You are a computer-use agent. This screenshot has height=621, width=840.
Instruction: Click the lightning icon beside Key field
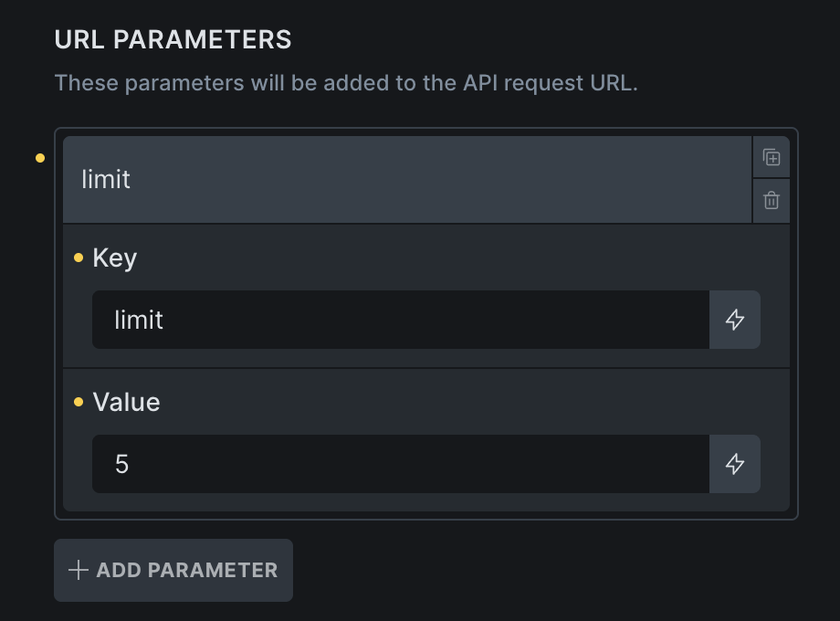tap(735, 320)
